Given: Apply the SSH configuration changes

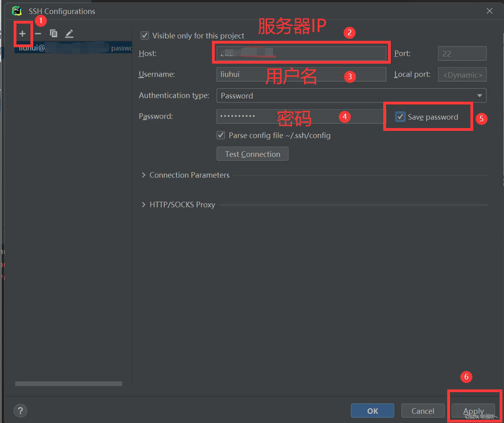Looking at the screenshot, I should tap(473, 411).
